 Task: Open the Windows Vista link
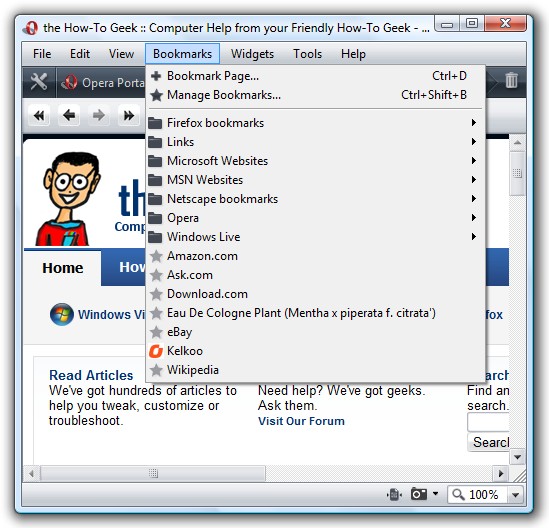111,314
